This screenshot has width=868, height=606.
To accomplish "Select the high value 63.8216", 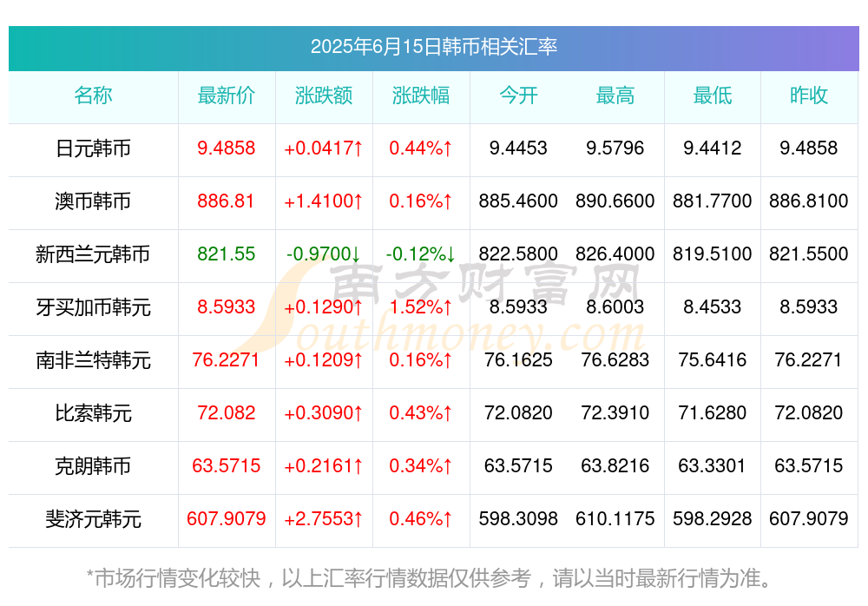I will coord(615,465).
